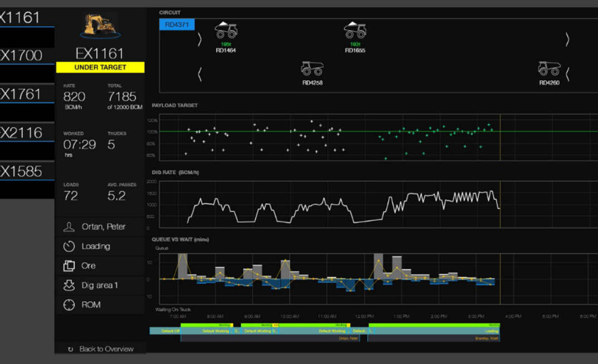Click the target crosshair icon beside ROM
Screen dimensions: 598x364
pyautogui.click(x=69, y=305)
